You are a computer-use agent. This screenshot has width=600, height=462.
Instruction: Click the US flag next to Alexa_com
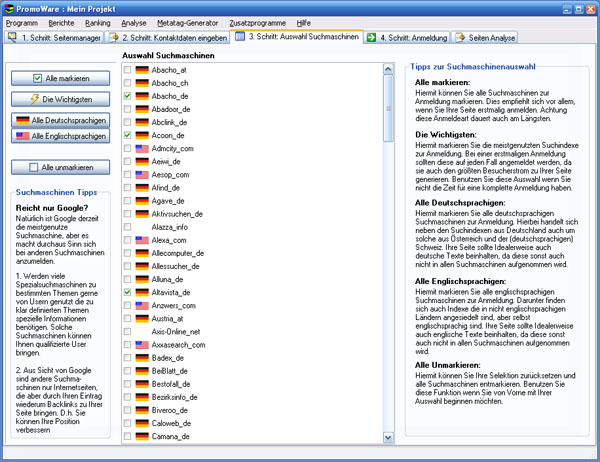pos(142,240)
